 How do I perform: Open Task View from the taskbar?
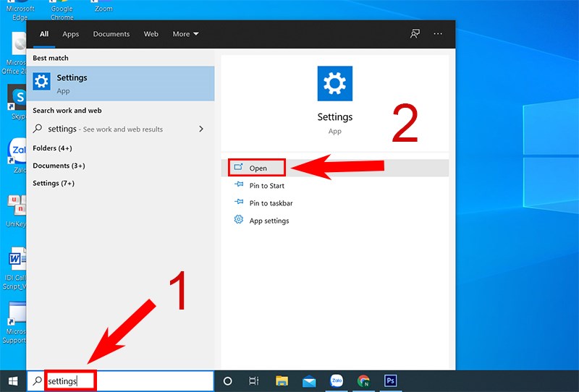pos(254,381)
